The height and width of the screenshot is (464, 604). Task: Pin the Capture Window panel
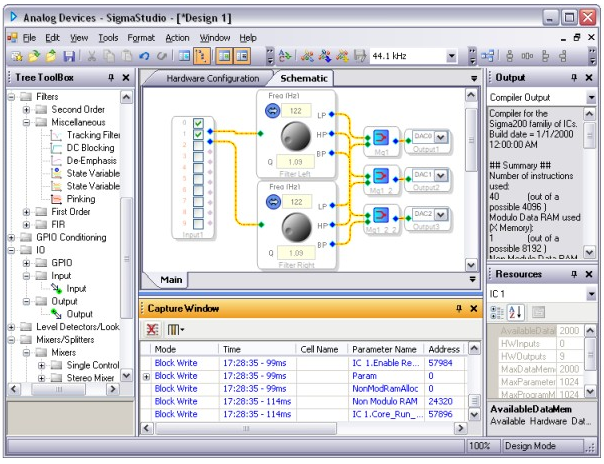pyautogui.click(x=459, y=308)
